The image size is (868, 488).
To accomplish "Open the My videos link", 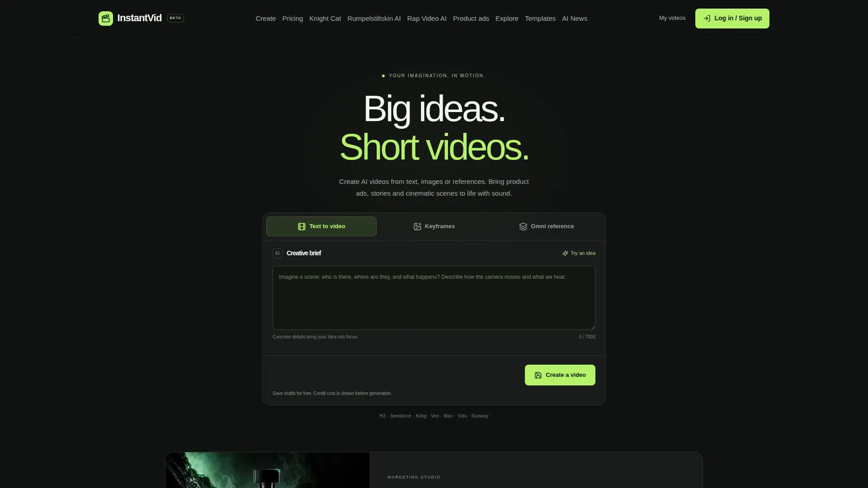I will click(x=672, y=18).
